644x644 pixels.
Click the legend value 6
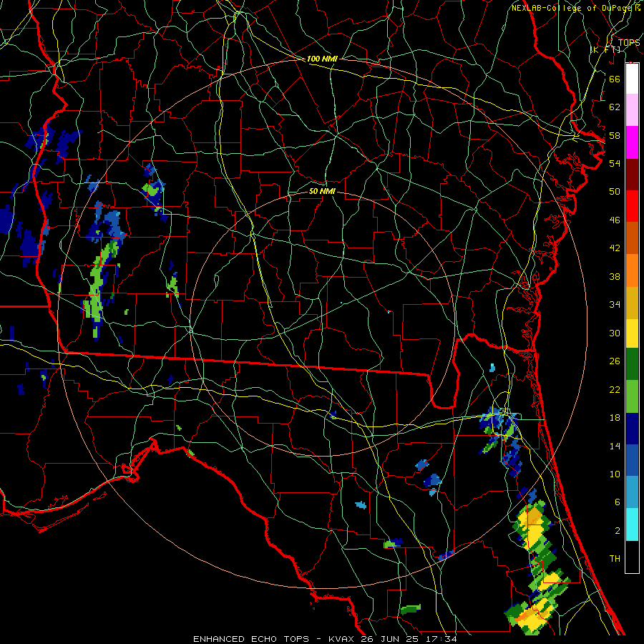click(618, 502)
